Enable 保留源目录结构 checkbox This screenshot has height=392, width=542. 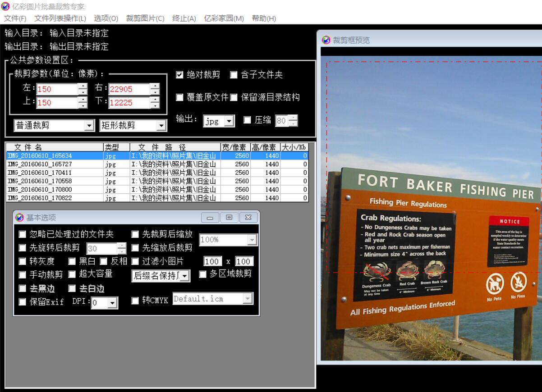pyautogui.click(x=234, y=97)
